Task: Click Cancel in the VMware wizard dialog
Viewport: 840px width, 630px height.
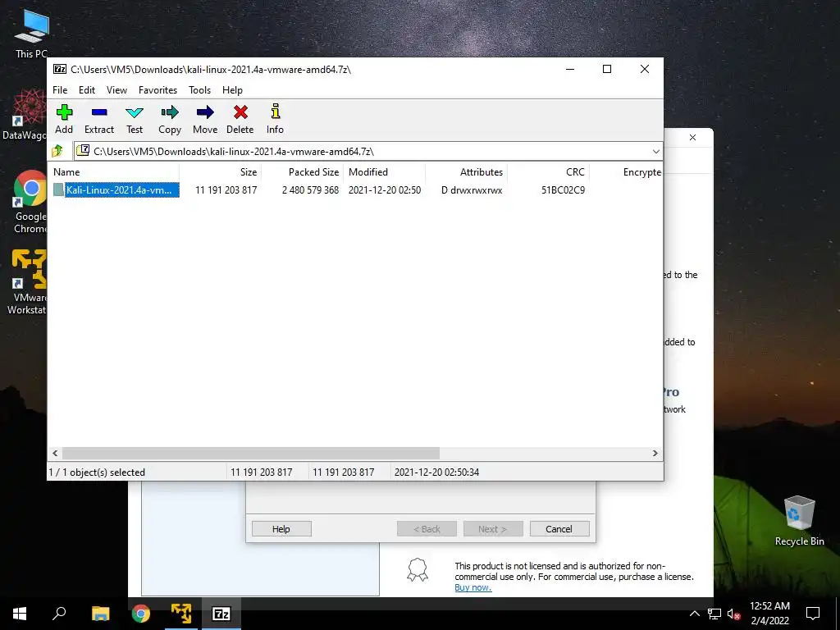Action: pos(559,529)
